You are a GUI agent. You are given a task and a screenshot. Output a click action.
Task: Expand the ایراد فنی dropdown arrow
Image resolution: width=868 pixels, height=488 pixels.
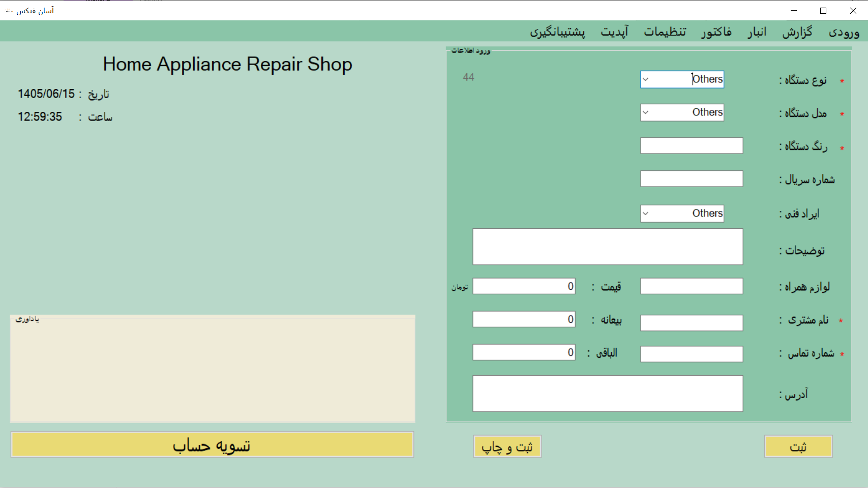pos(646,213)
